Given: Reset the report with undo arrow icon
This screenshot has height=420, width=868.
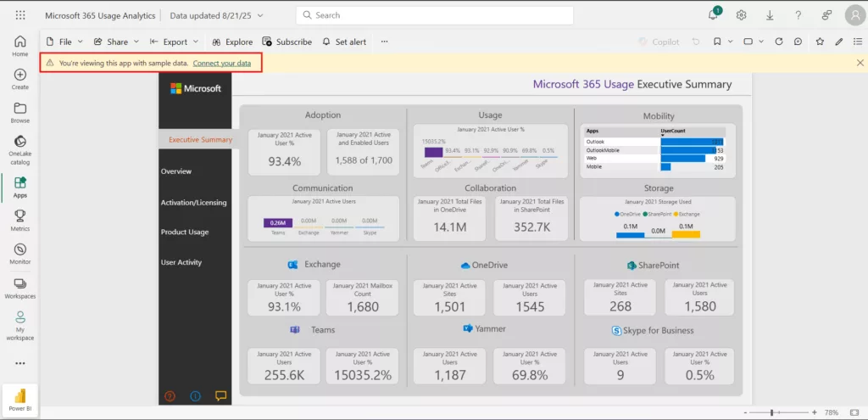Looking at the screenshot, I should [696, 42].
